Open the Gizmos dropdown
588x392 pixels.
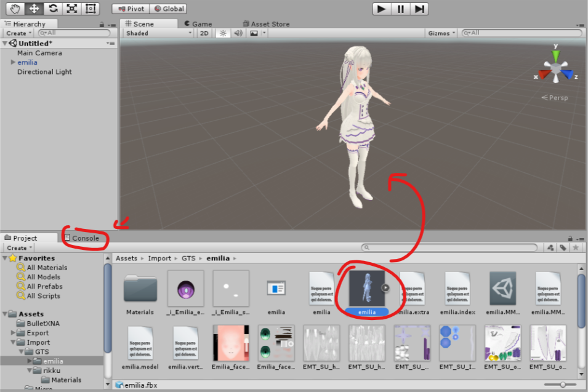tap(441, 33)
